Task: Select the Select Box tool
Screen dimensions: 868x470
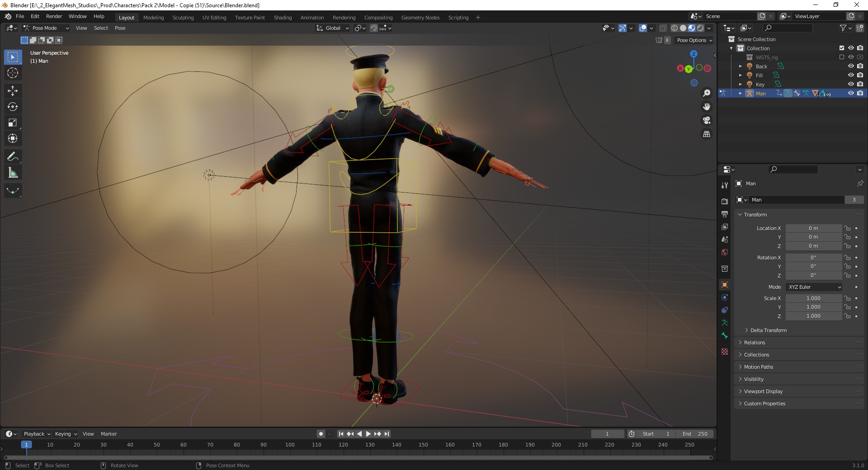Action: (13, 57)
